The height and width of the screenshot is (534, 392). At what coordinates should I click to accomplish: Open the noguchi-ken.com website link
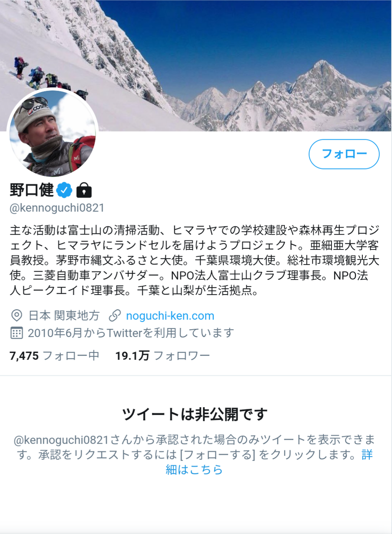(170, 316)
